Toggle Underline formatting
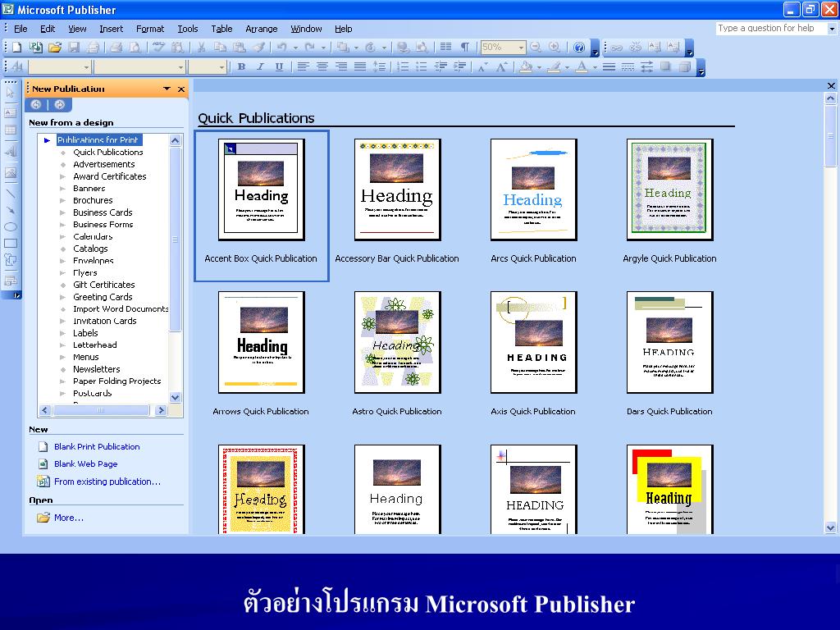 [x=279, y=67]
